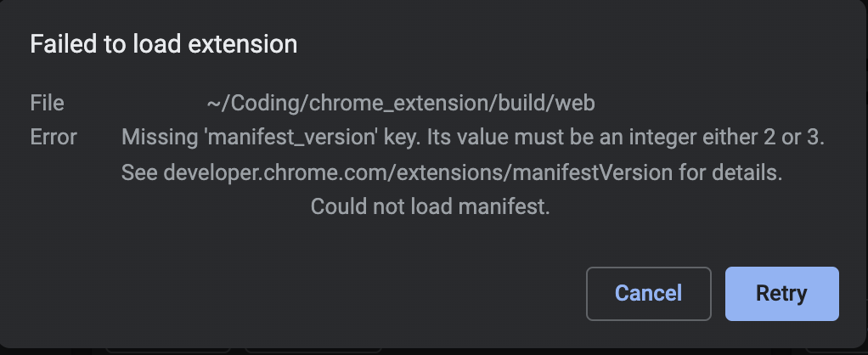868x355 pixels.
Task: Click the 'File' field label
Action: [x=47, y=104]
